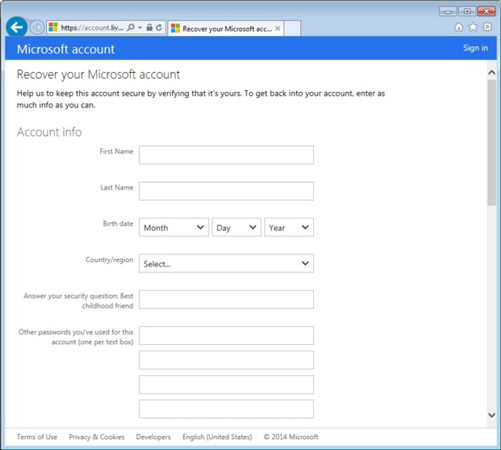Open the Terms of Use link

37,437
